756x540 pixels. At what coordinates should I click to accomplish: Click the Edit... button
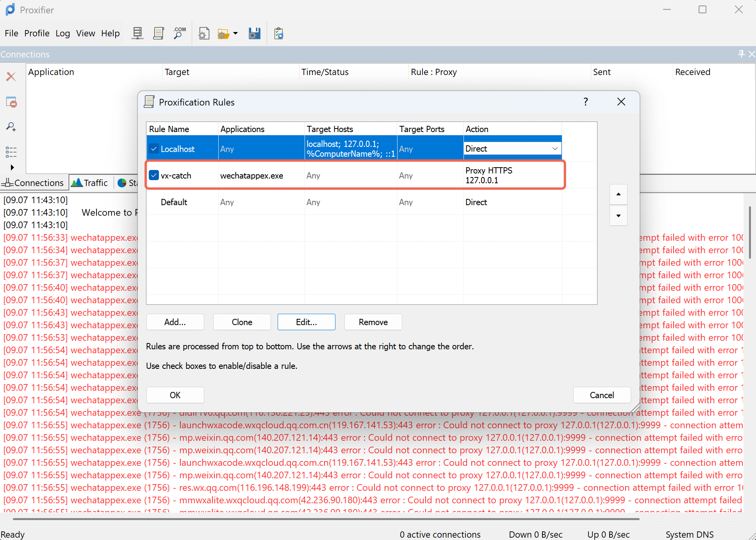pos(307,322)
